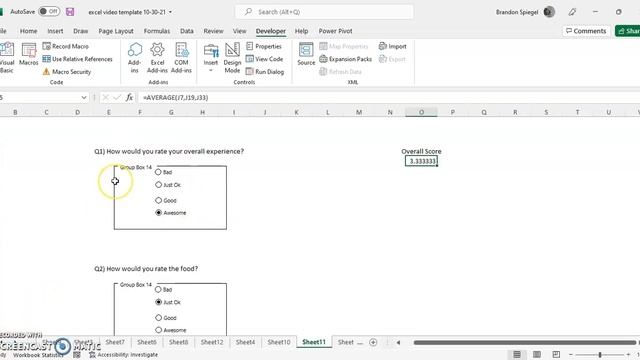
Task: Toggle Design Mode
Action: [232, 58]
